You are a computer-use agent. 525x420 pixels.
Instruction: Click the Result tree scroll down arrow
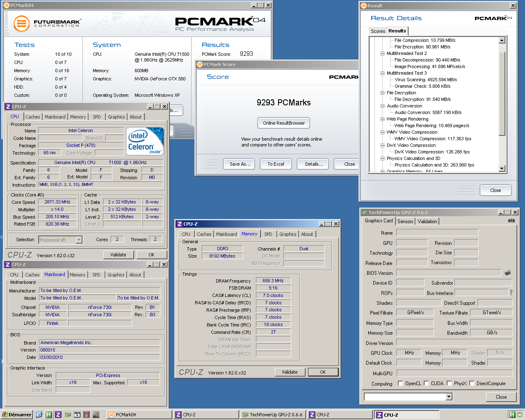point(502,169)
